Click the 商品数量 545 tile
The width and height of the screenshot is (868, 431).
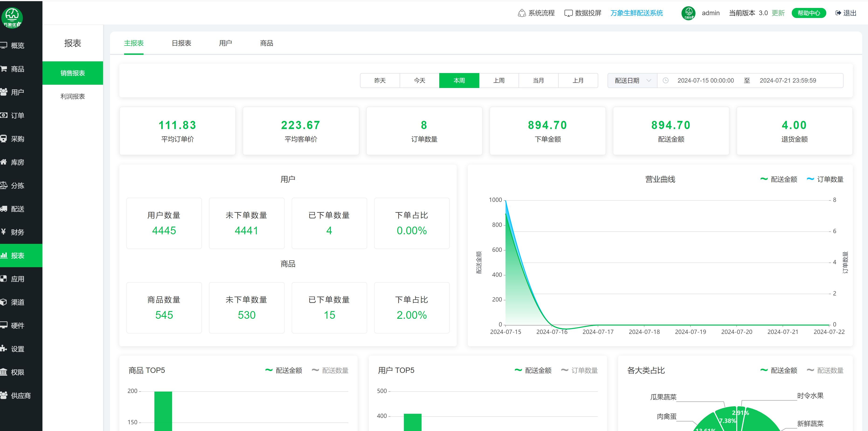164,308
